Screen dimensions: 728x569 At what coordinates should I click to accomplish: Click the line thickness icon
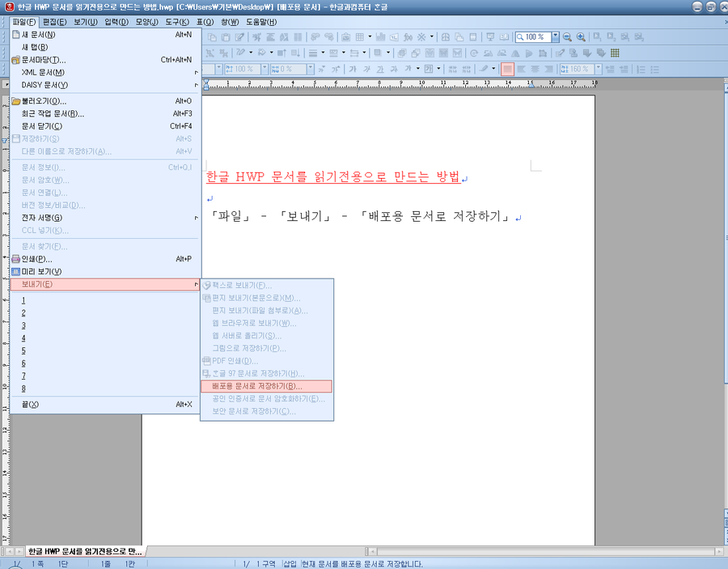[313, 53]
